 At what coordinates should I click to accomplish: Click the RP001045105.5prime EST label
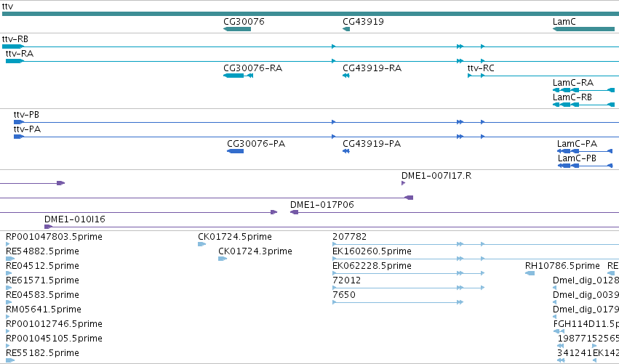click(54, 339)
